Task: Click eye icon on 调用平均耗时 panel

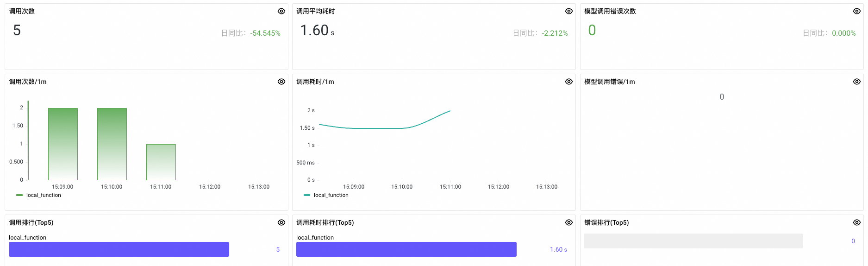Action: 569,11
